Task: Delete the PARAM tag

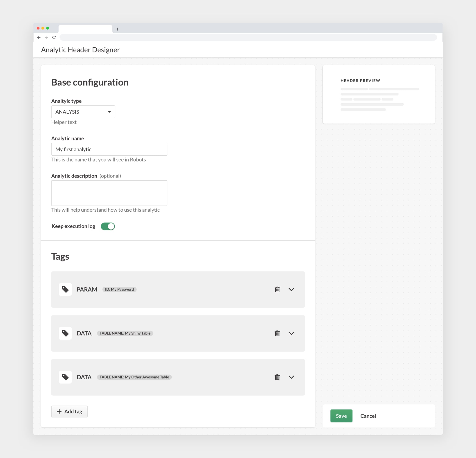Action: (277, 289)
